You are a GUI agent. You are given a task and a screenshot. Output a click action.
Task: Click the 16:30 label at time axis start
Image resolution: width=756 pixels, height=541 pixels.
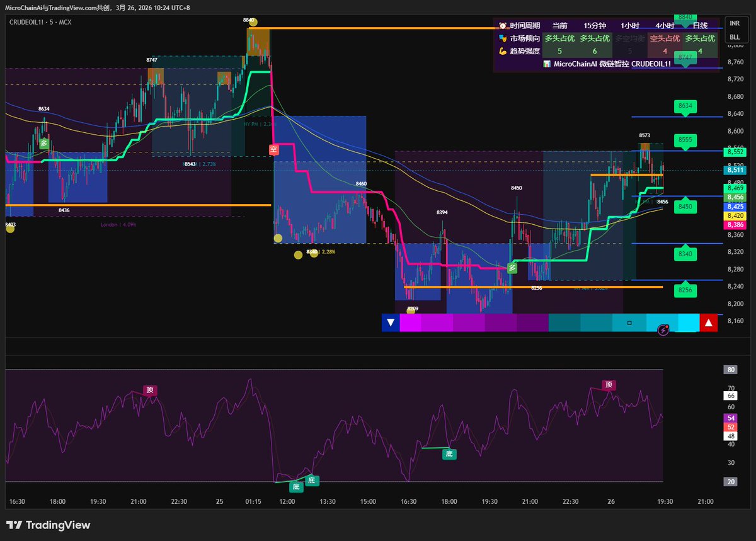click(x=17, y=502)
